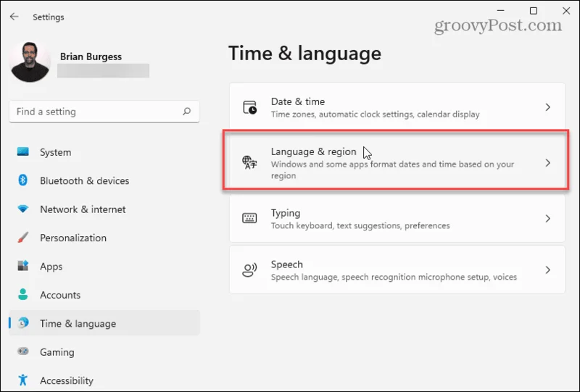Open the Accessibility label in sidebar
This screenshot has width=580, height=392.
(x=67, y=381)
